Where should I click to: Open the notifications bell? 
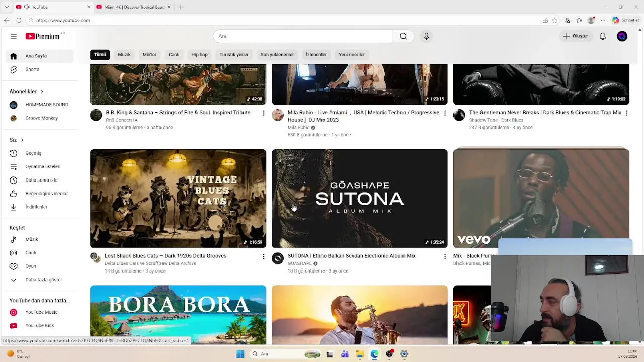603,36
